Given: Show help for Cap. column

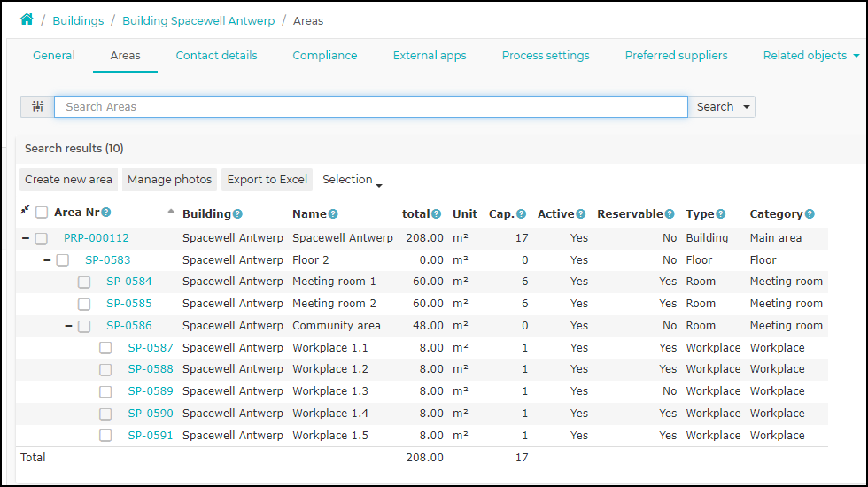Looking at the screenshot, I should [x=522, y=213].
